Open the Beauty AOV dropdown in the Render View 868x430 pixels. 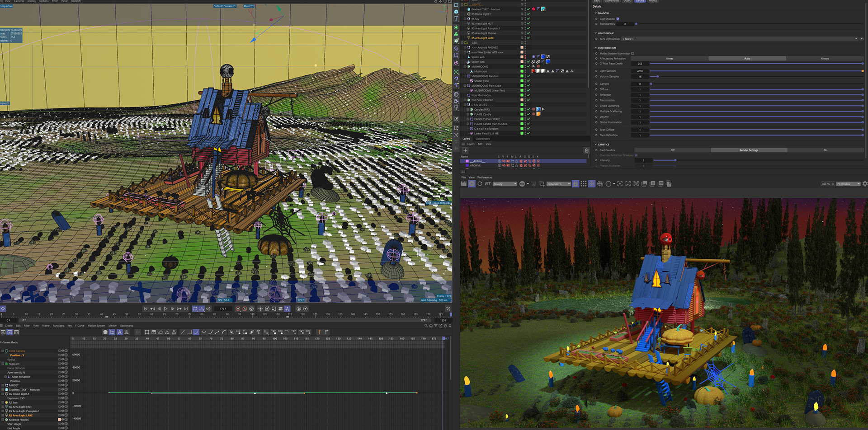[x=505, y=184]
